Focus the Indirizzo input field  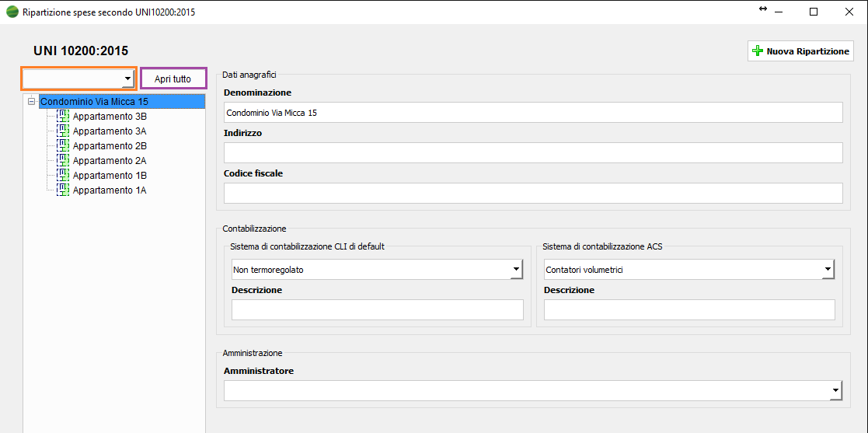pos(532,152)
